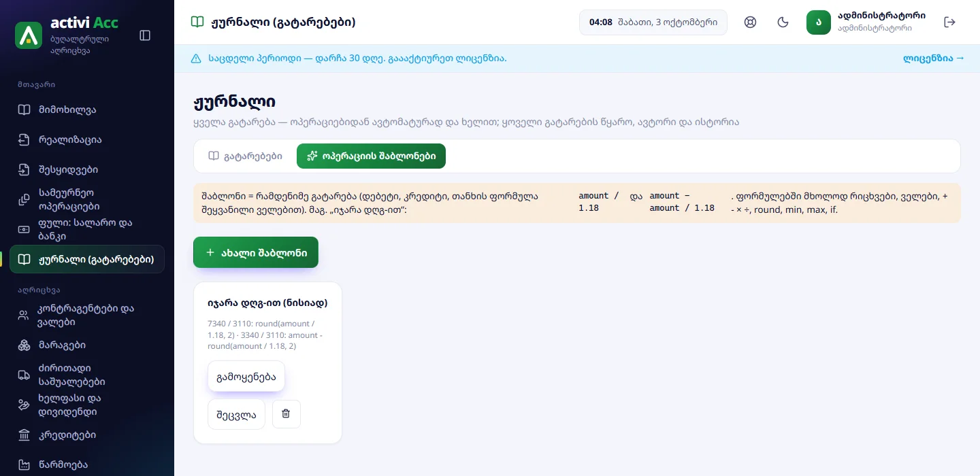The width and height of the screenshot is (980, 476).
Task: Delete the template with the trash icon
Action: (x=287, y=414)
